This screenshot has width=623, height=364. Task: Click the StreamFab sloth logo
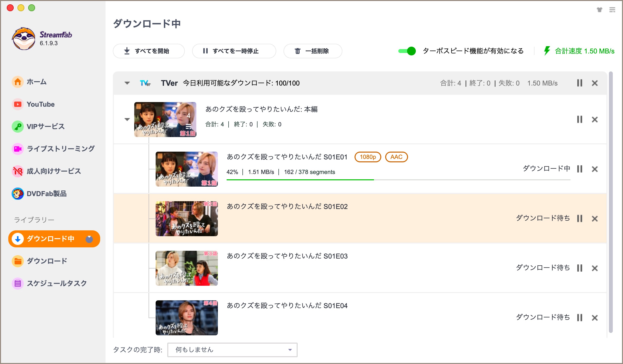point(24,39)
